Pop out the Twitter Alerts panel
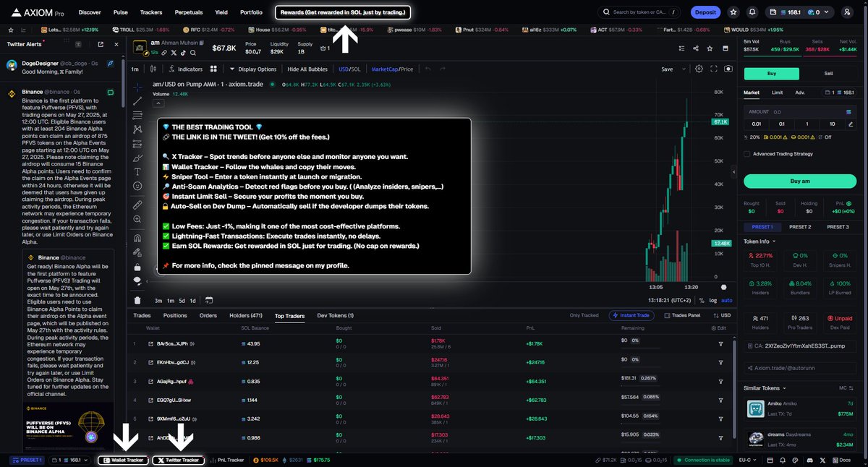Screen dimensions: 868x467 click(101, 44)
